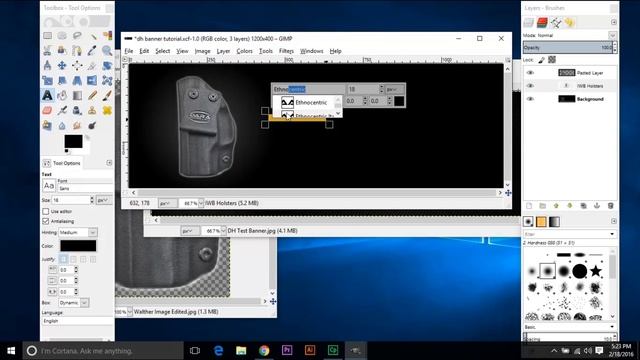Open size unit px dropdown in Tool Options
This screenshot has width=640, height=360.
[104, 200]
